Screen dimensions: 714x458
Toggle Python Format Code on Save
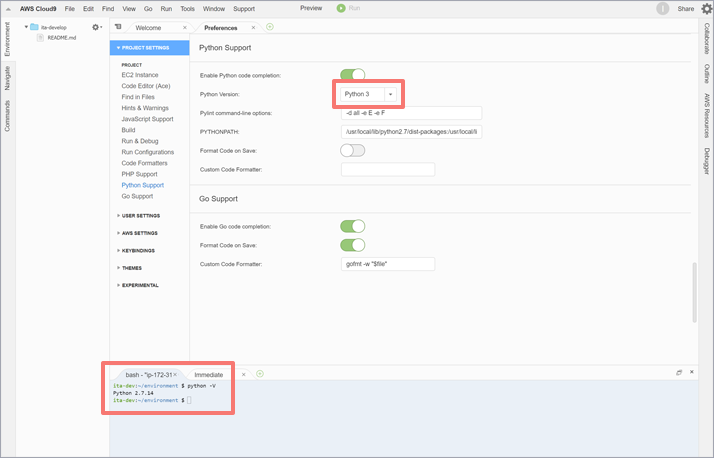[352, 150]
